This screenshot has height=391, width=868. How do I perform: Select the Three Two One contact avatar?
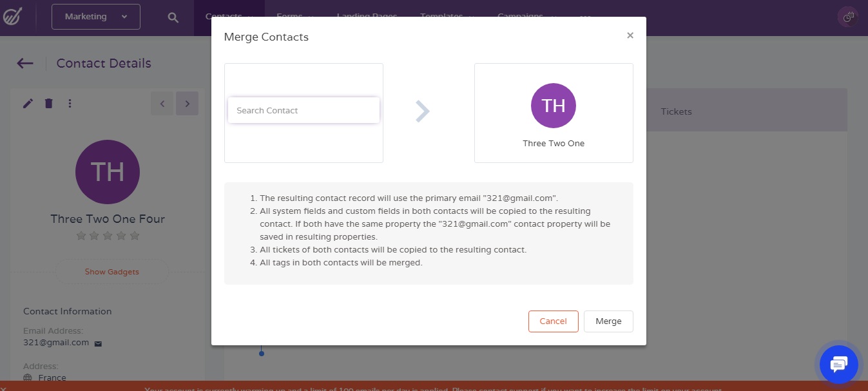pos(553,106)
